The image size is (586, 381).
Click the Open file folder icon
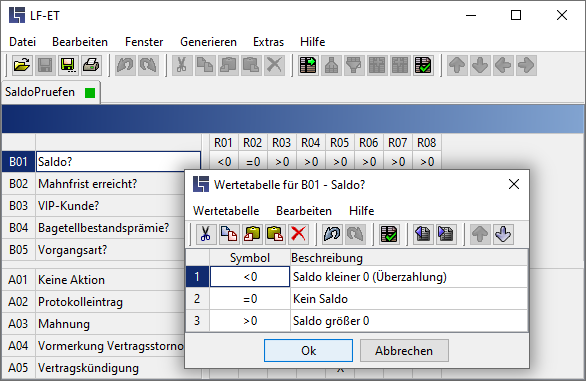[x=22, y=65]
